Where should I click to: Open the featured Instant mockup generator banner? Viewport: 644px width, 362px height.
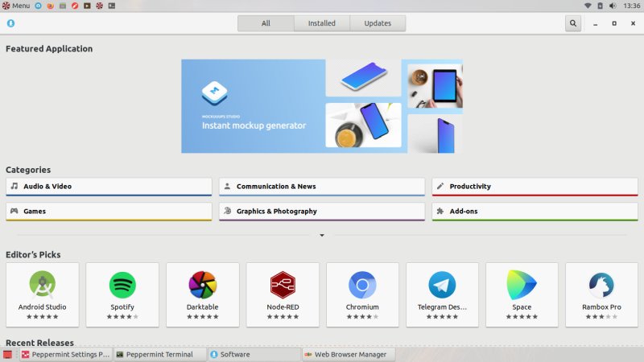tap(322, 106)
